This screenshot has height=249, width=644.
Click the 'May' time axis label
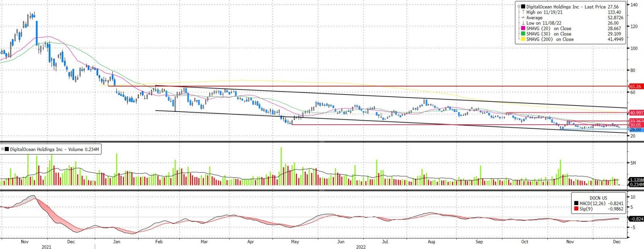pos(295,242)
